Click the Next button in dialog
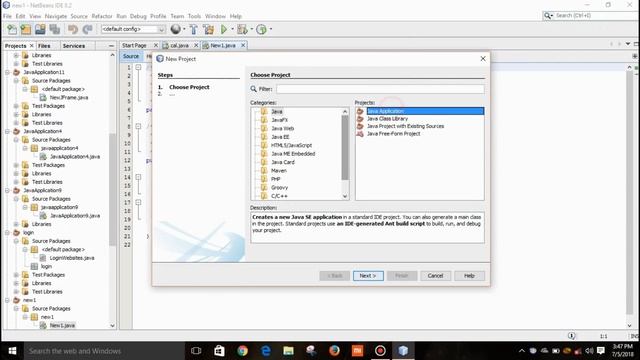This screenshot has width=640, height=360. (x=368, y=276)
